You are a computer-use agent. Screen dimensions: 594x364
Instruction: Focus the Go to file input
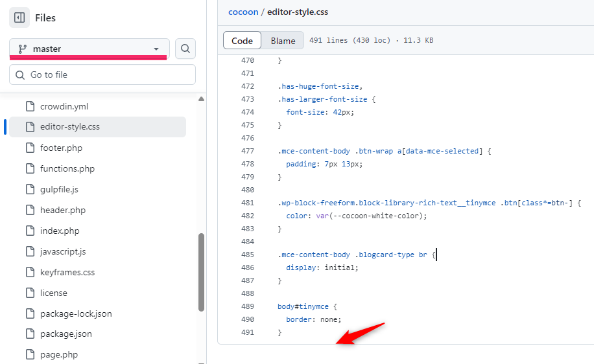click(102, 74)
